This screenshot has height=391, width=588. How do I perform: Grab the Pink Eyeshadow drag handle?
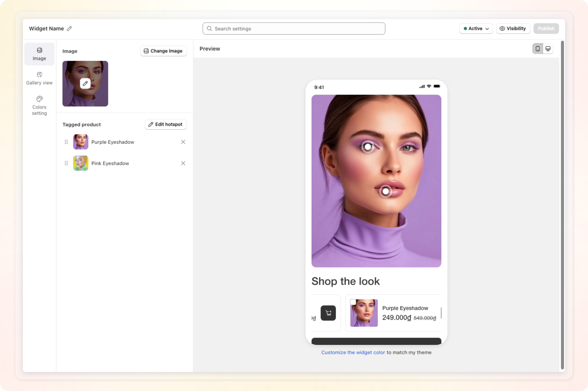pyautogui.click(x=66, y=163)
